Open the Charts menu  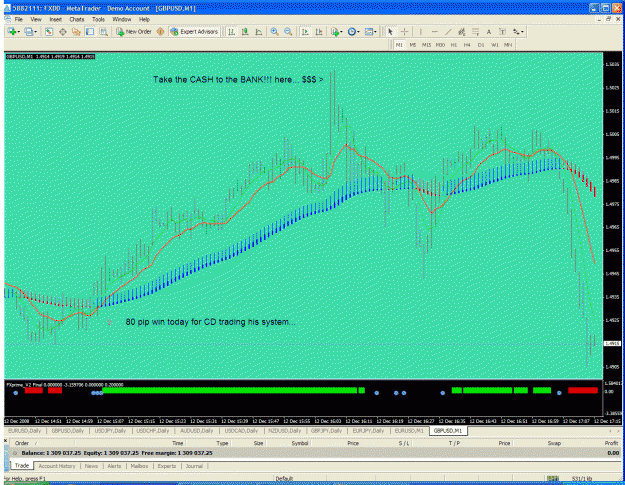point(77,19)
